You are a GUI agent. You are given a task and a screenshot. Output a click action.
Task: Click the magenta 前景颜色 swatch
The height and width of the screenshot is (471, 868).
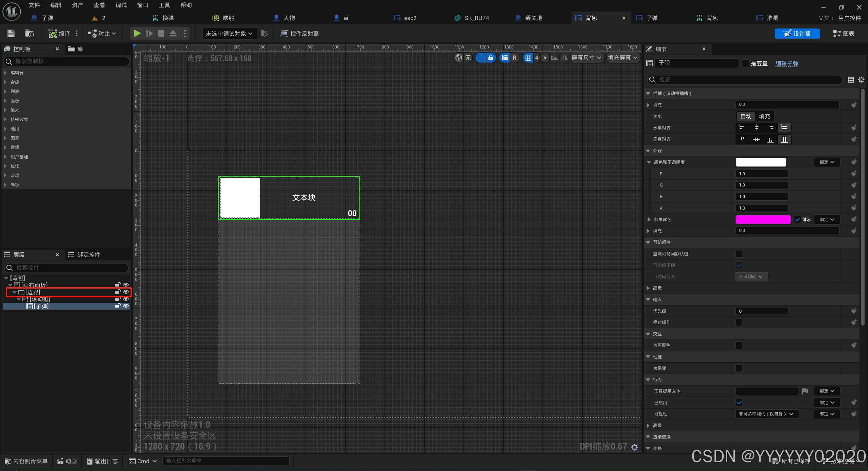tap(763, 219)
